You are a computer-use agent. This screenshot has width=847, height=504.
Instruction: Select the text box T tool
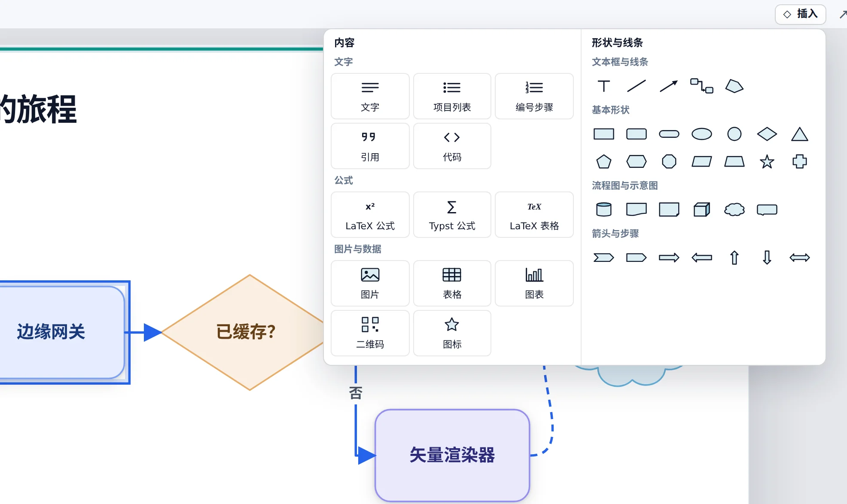604,86
